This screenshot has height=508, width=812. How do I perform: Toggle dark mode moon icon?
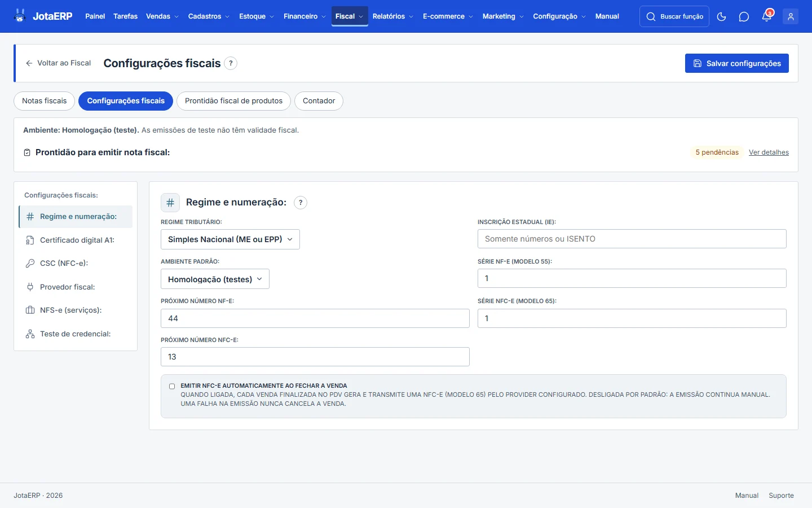click(721, 16)
